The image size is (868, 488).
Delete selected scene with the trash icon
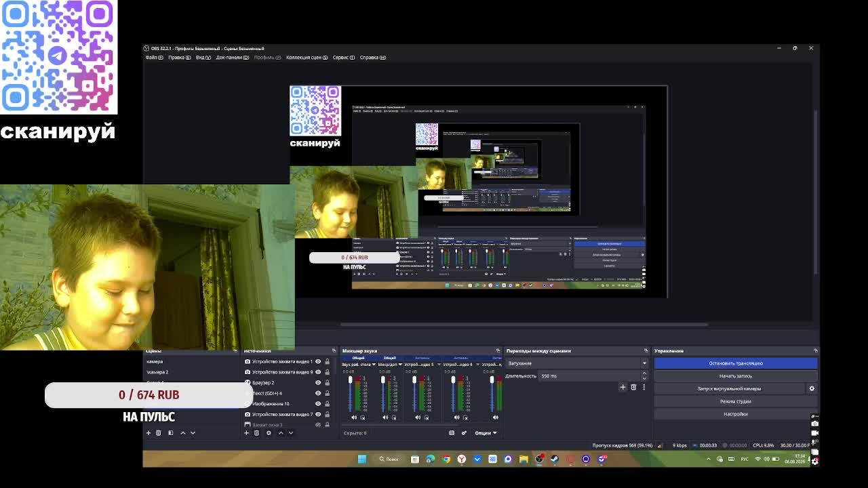[159, 432]
